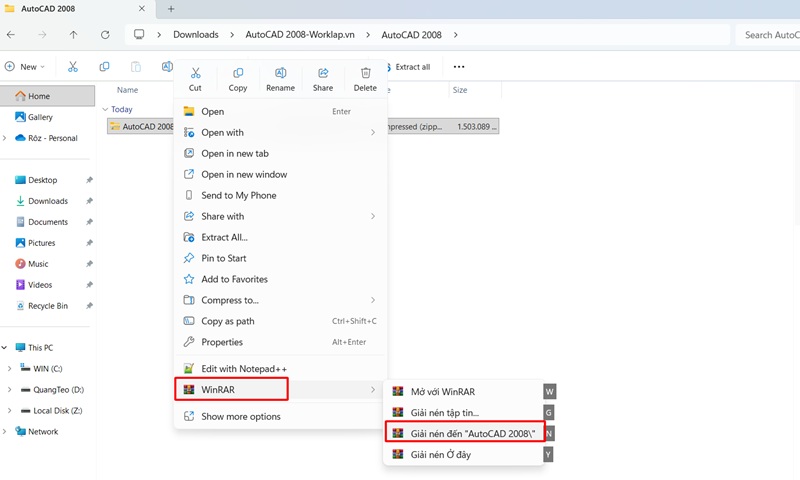800x480 pixels.
Task: Click the paste icon in Explorer toolbar
Action: tap(136, 66)
